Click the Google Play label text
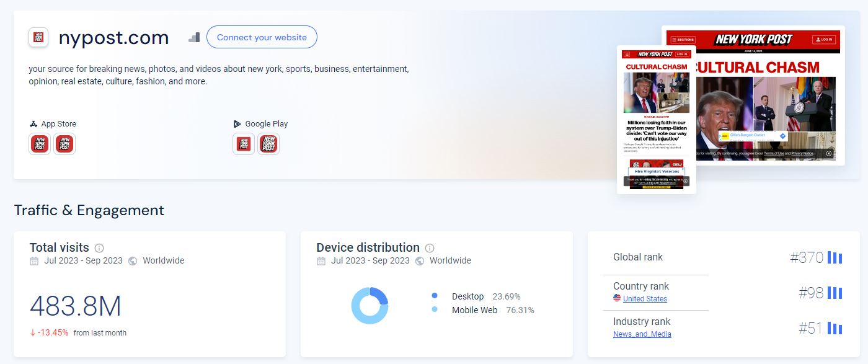 pyautogui.click(x=267, y=124)
